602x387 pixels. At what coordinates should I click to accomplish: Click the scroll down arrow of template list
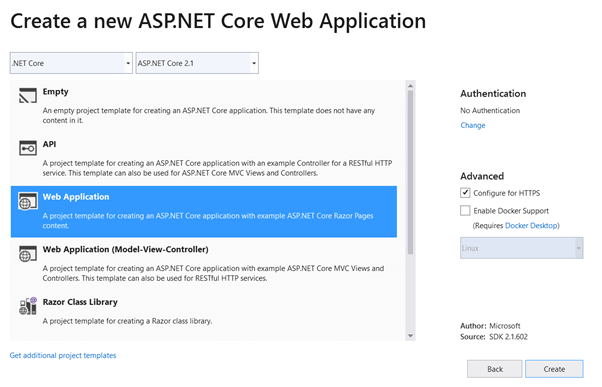(x=410, y=336)
